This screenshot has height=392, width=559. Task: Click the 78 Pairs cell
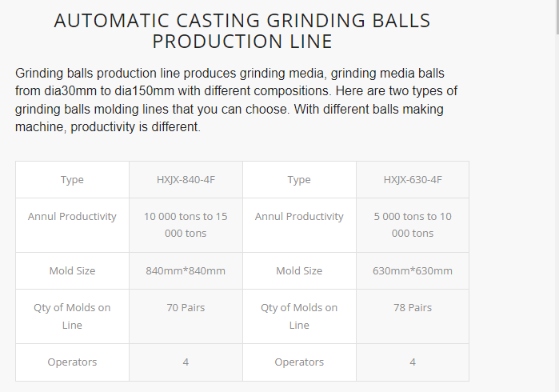413,316
